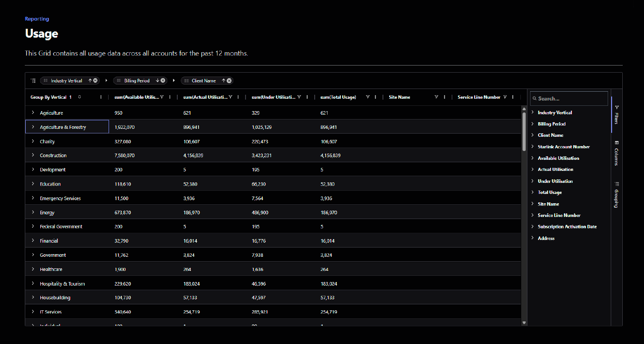Switch to the Columns side tab
This screenshot has height=344, width=644.
click(616, 153)
